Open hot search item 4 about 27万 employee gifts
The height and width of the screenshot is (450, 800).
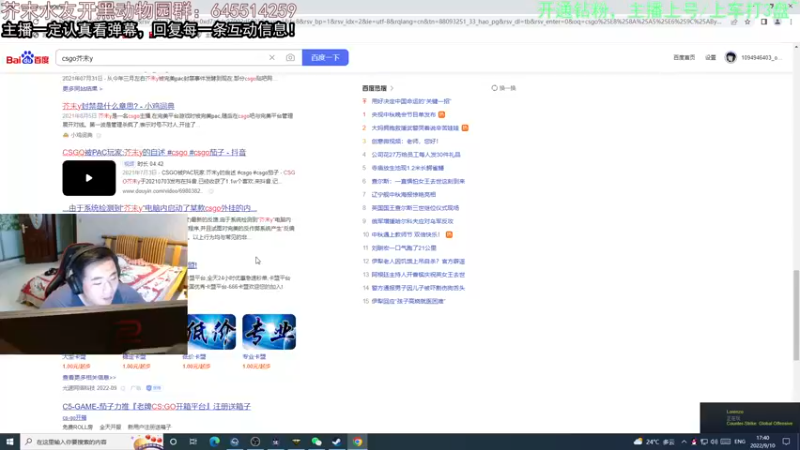click(416, 155)
